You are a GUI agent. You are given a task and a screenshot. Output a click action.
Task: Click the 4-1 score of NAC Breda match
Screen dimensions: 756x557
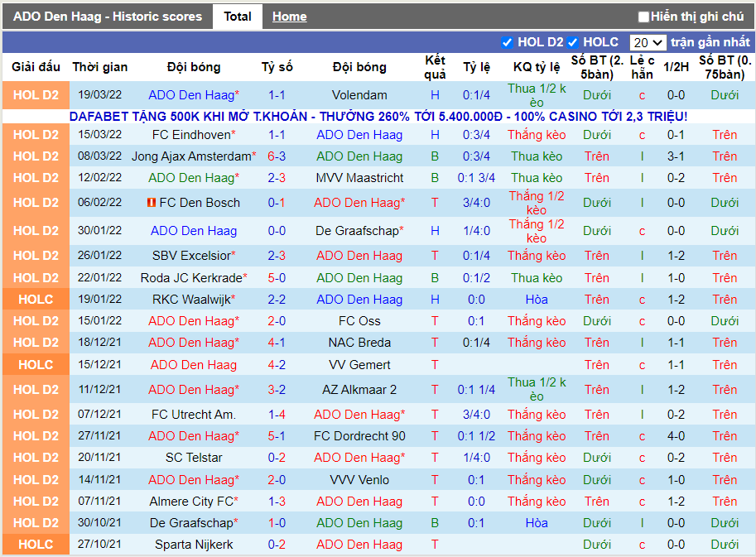click(277, 343)
